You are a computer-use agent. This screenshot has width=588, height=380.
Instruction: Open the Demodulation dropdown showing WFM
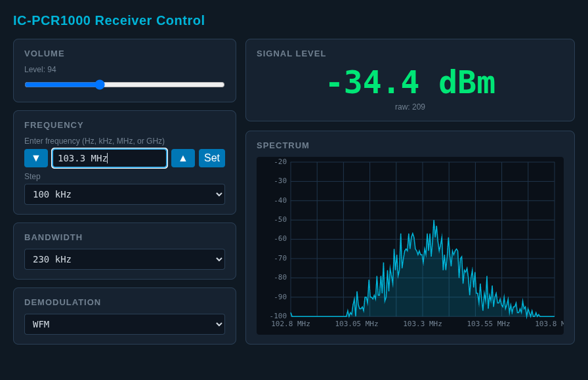point(125,324)
